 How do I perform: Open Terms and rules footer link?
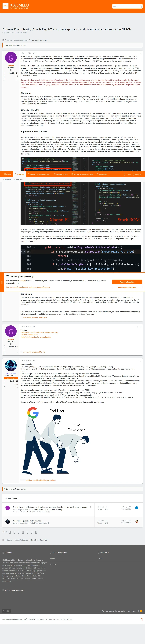pyautogui.click(x=108, y=611)
